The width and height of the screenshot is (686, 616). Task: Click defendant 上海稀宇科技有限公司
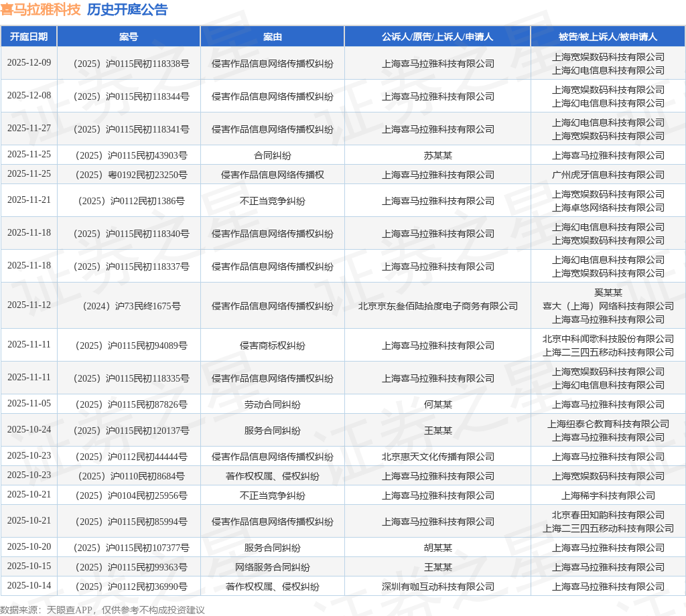click(x=608, y=495)
